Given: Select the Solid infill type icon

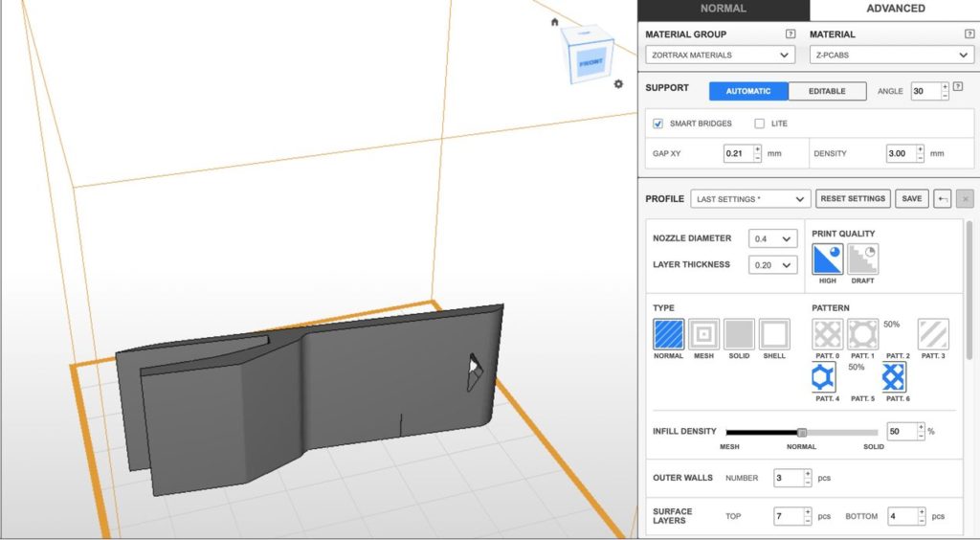Looking at the screenshot, I should pyautogui.click(x=739, y=334).
